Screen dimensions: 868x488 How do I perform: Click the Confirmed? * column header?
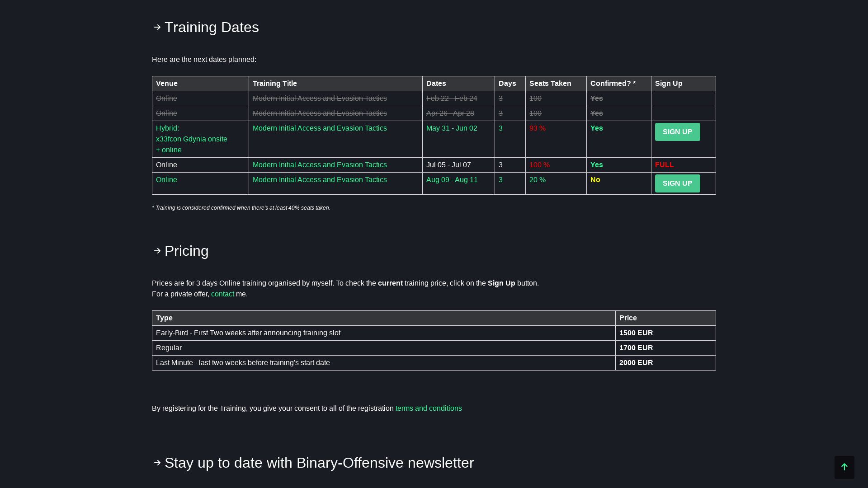click(x=618, y=84)
